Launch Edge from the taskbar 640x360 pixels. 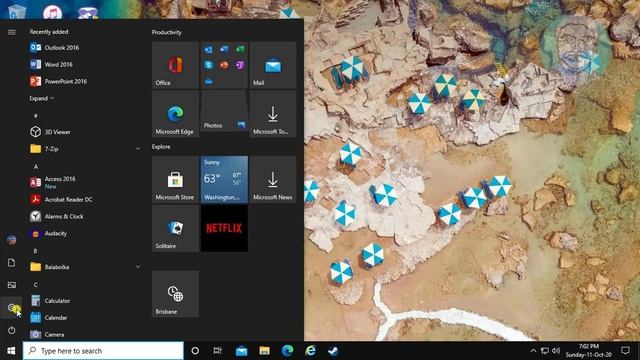(287, 351)
